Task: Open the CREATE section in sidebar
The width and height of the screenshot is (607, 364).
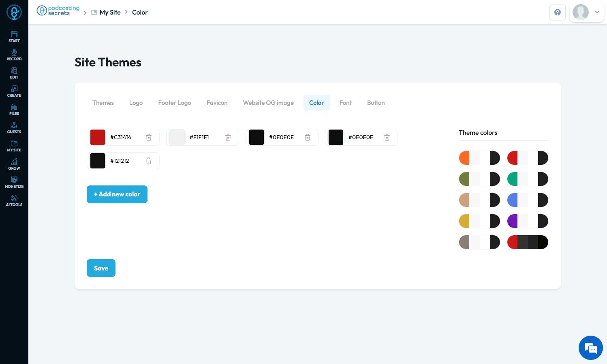Action: coord(14,91)
